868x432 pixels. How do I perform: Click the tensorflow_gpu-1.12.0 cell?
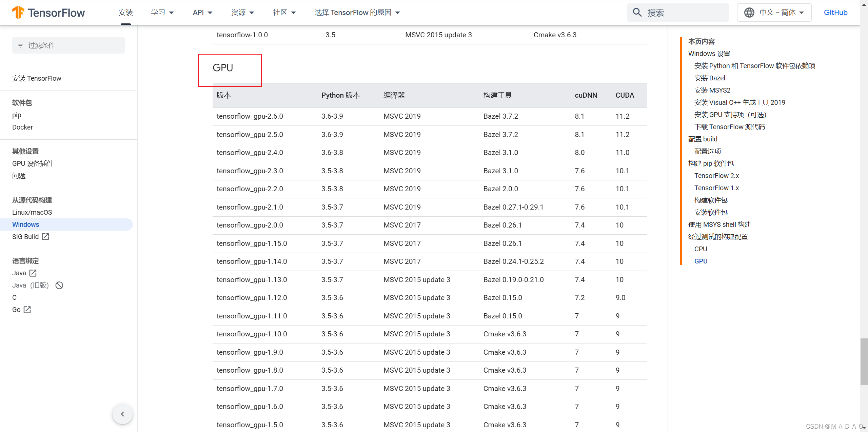click(x=252, y=298)
